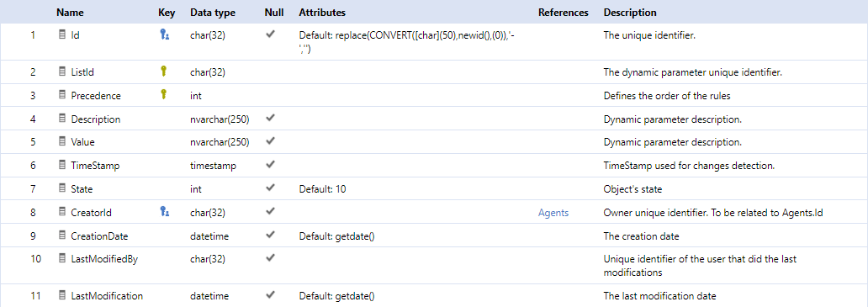Click the column icon beside TimeStamp

[x=62, y=165]
